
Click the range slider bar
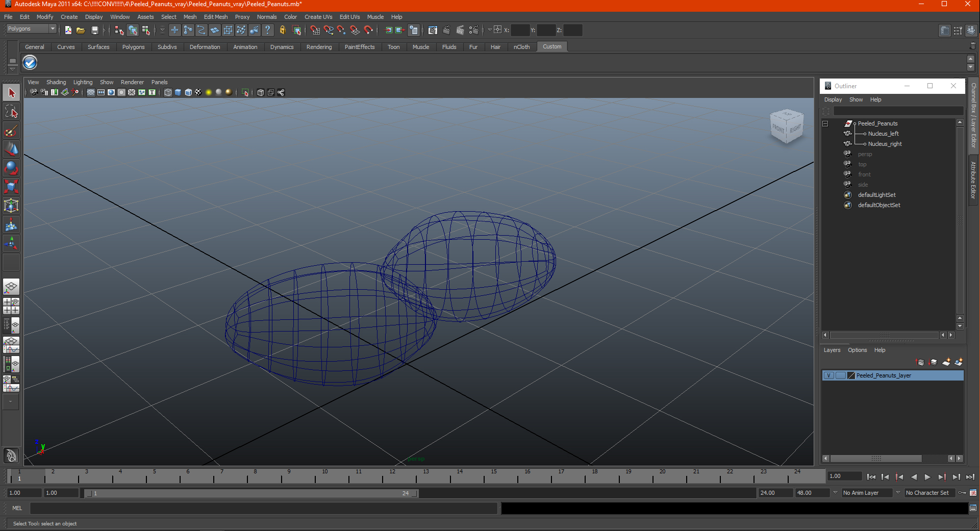[251, 493]
